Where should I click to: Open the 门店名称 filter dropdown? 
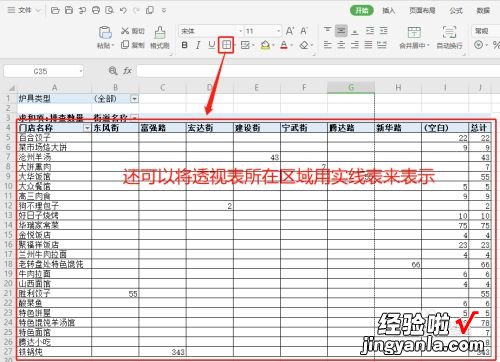(87, 128)
